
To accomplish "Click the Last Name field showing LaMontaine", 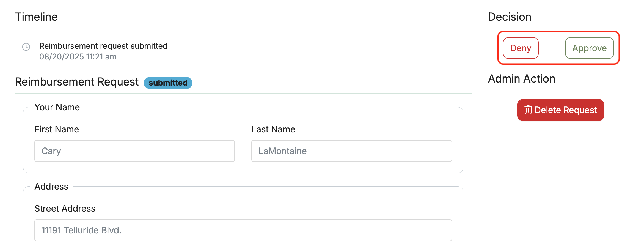I will coord(351,151).
